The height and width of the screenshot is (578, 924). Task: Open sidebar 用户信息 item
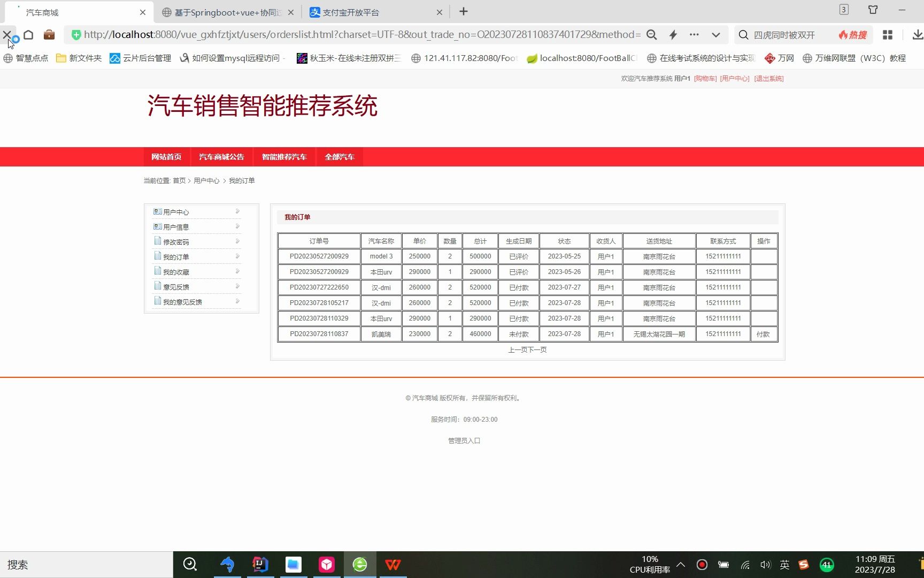click(x=176, y=227)
